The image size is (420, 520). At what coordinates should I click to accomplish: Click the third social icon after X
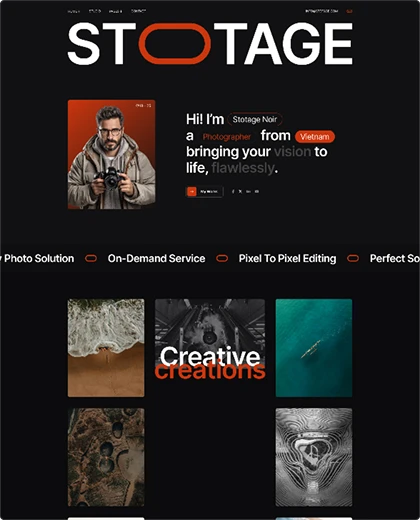click(x=249, y=191)
